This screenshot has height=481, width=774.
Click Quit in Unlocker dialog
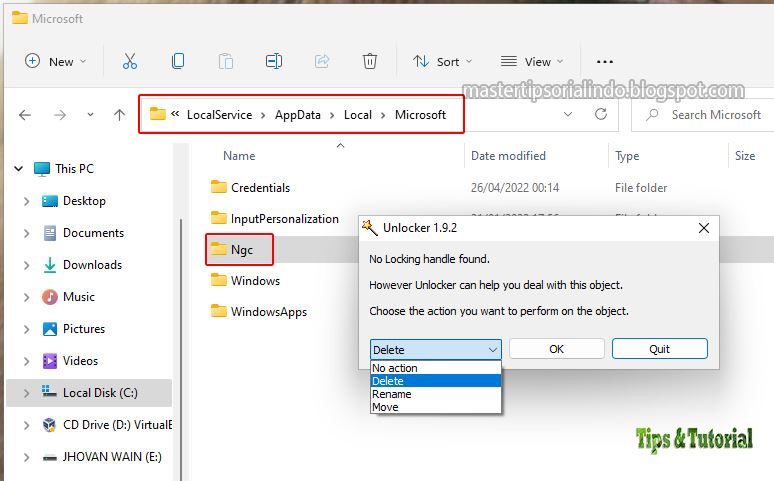click(659, 349)
